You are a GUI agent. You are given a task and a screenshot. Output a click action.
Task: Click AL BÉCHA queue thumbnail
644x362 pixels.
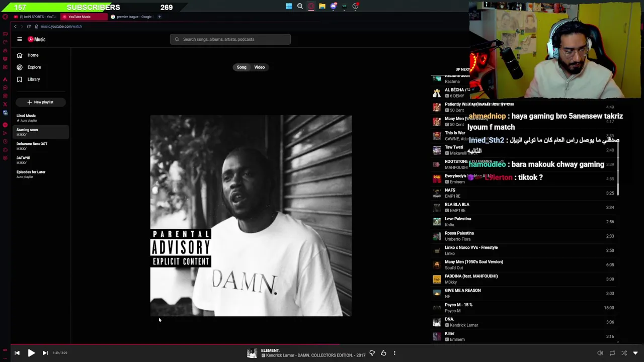(x=437, y=93)
